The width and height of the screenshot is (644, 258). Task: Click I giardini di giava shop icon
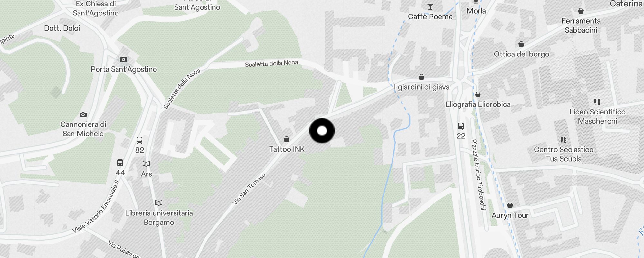(421, 77)
